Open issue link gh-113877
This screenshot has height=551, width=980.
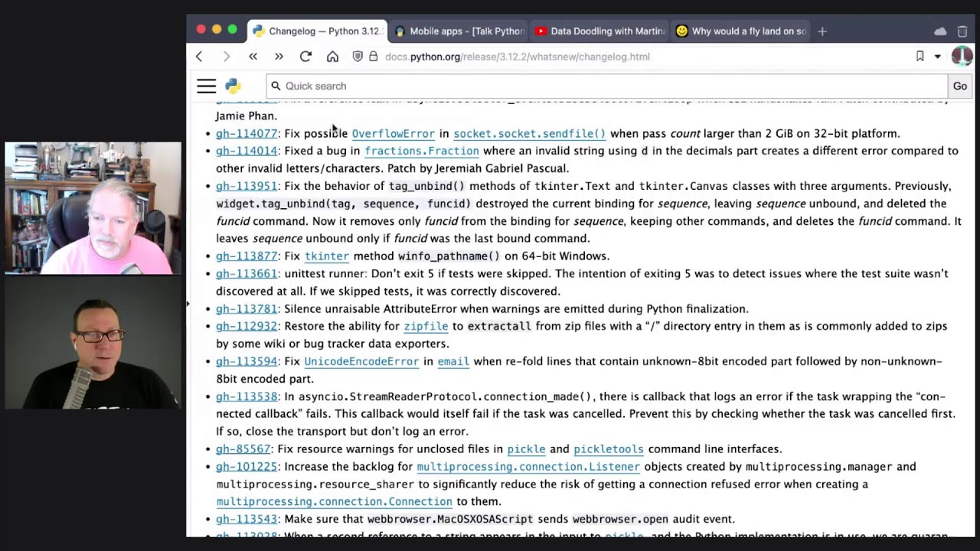click(x=247, y=256)
